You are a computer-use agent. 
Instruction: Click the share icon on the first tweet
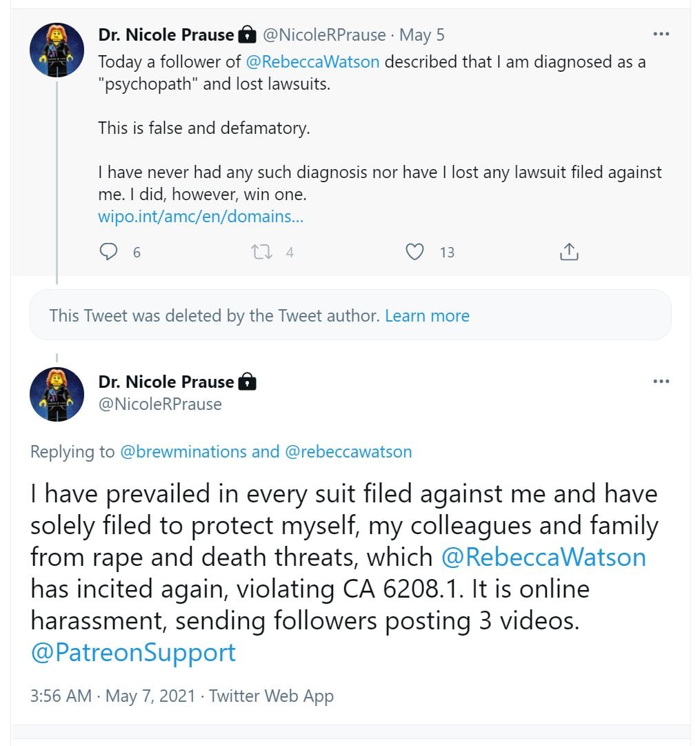pos(569,252)
